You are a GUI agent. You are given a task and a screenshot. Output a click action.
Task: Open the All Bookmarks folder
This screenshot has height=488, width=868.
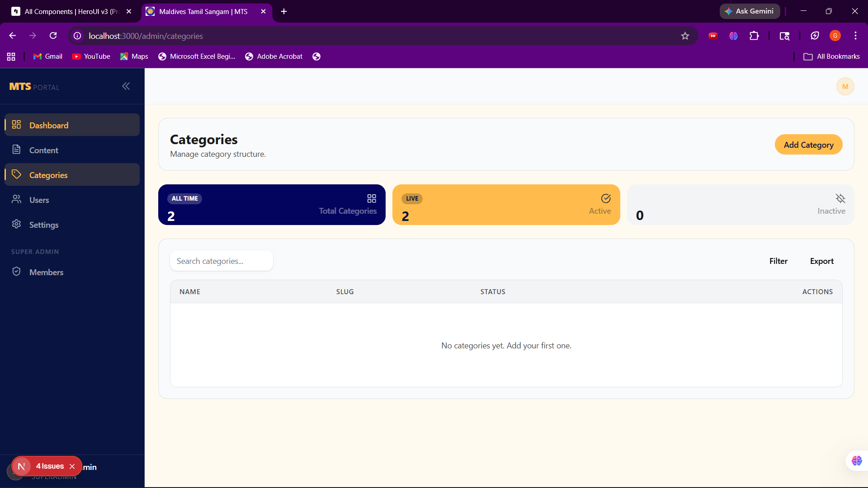click(831, 56)
